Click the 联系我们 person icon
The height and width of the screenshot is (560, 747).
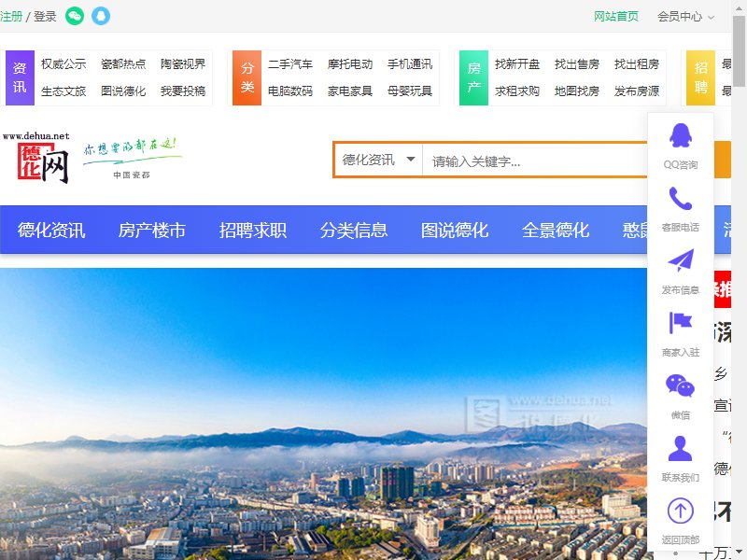coord(681,448)
